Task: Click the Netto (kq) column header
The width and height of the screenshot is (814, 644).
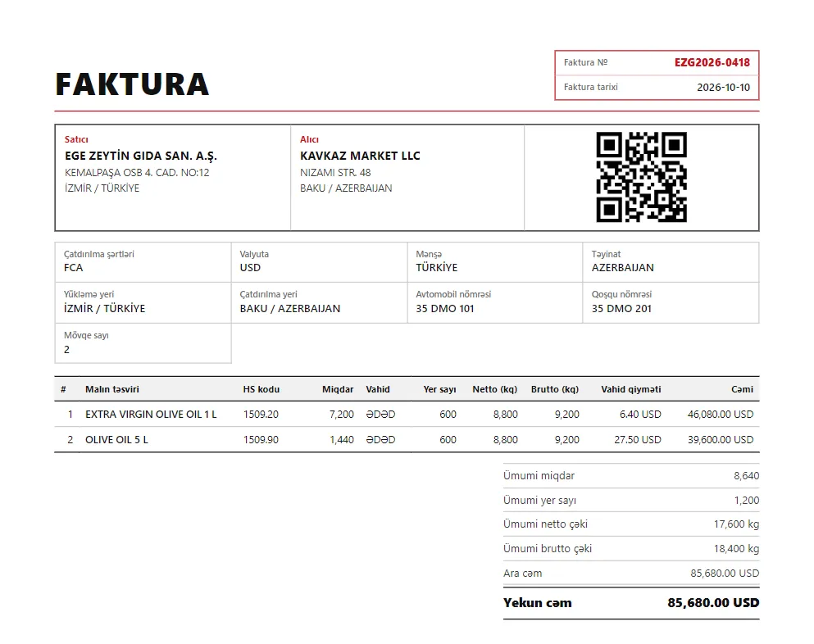Action: click(x=495, y=389)
